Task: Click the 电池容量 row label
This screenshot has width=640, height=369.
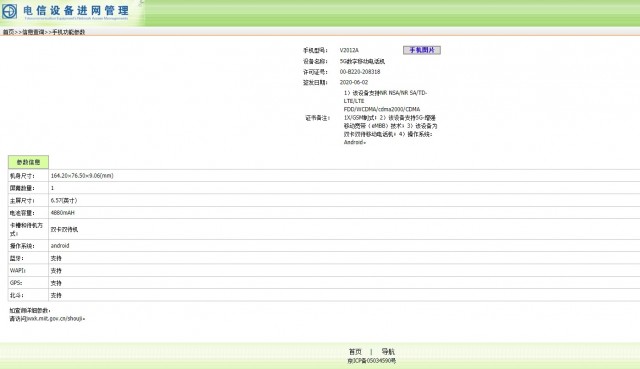Action: pos(22,213)
